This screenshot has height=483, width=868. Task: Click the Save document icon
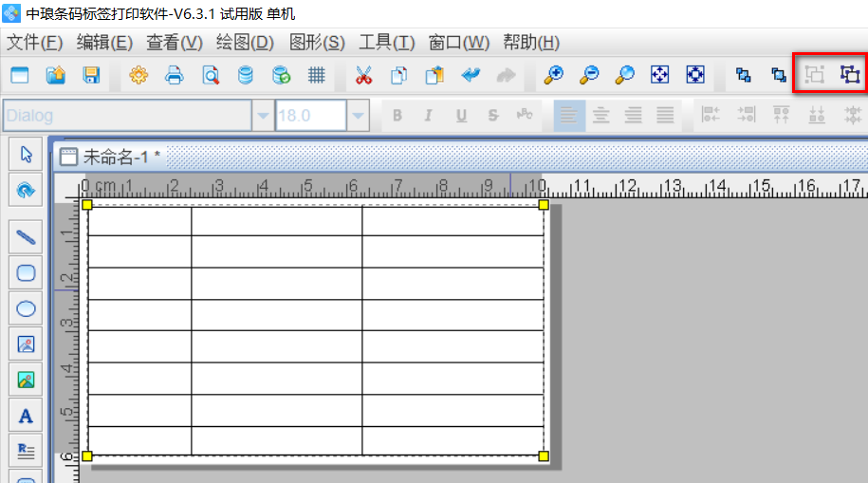pyautogui.click(x=91, y=75)
